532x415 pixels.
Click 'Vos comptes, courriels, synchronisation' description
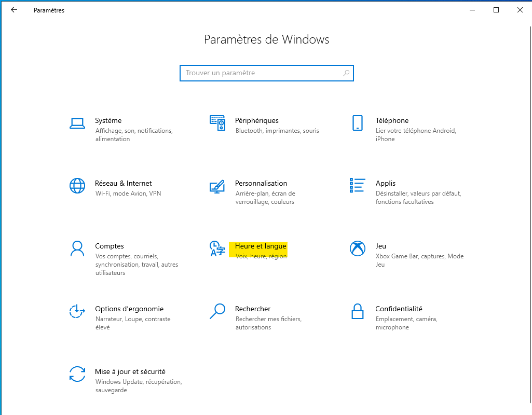(x=137, y=265)
